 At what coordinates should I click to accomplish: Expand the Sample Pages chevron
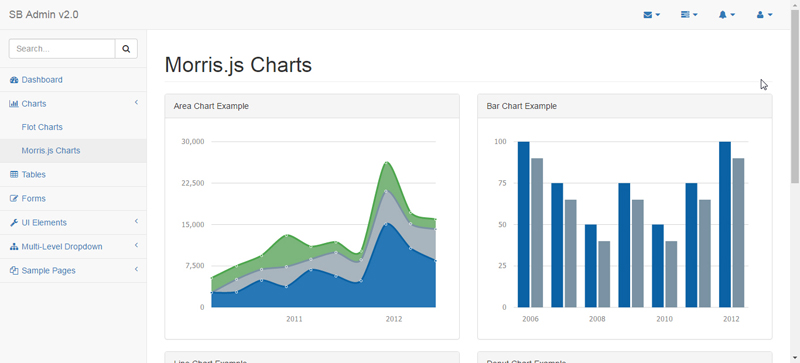[136, 269]
